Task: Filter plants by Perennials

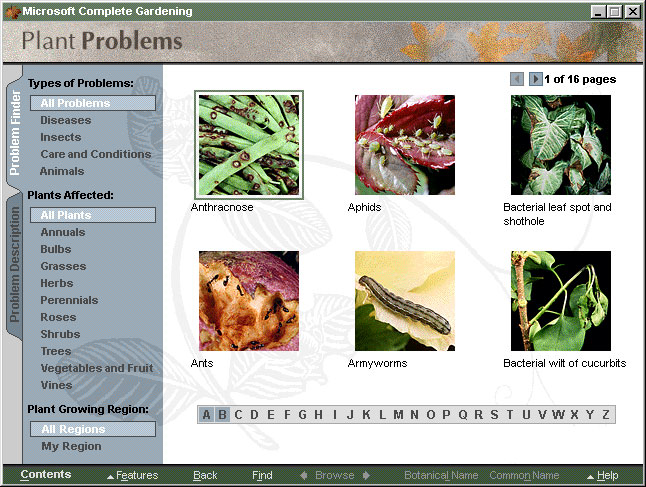Action: click(69, 300)
